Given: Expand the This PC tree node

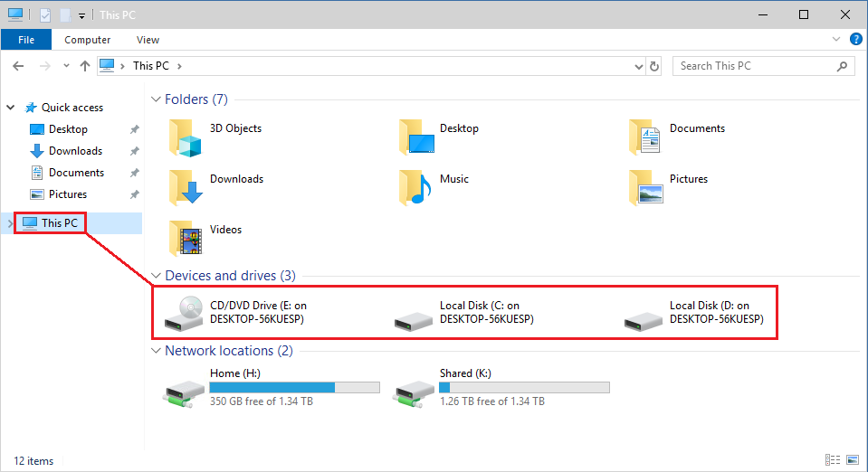Looking at the screenshot, I should point(10,223).
